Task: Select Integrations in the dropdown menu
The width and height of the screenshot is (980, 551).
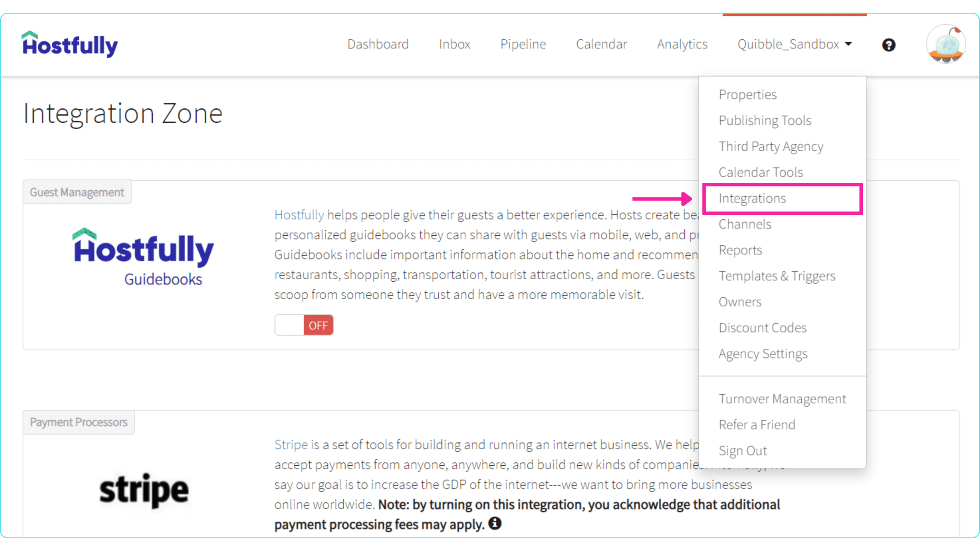Action: pos(783,198)
